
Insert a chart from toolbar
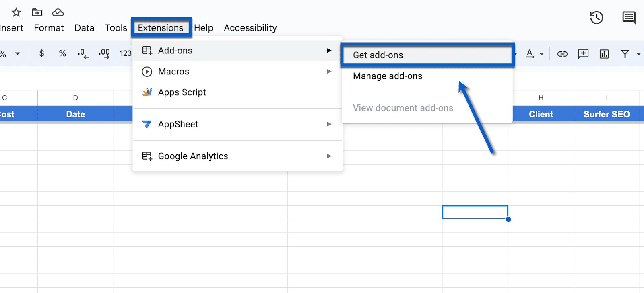pos(604,54)
